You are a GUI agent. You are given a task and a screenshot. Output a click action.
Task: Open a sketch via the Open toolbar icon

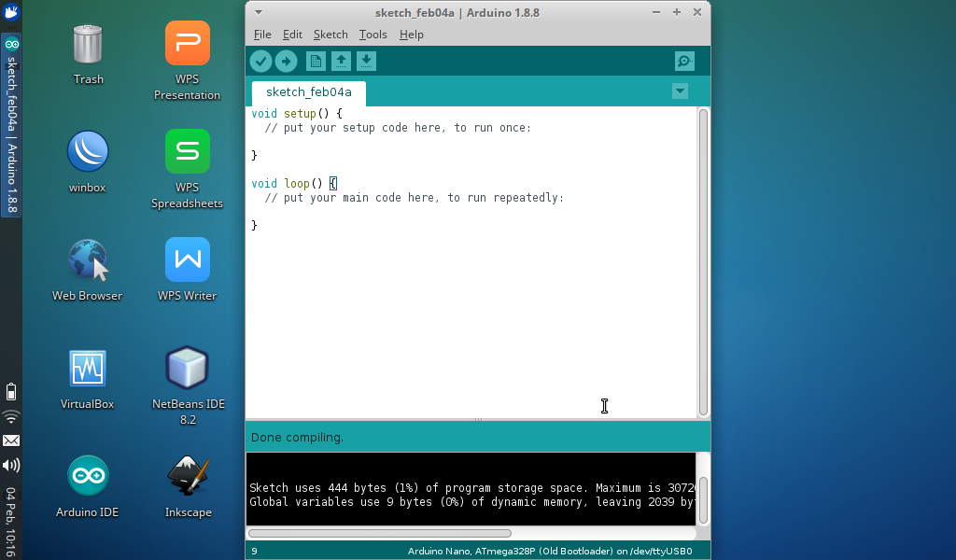(x=341, y=60)
